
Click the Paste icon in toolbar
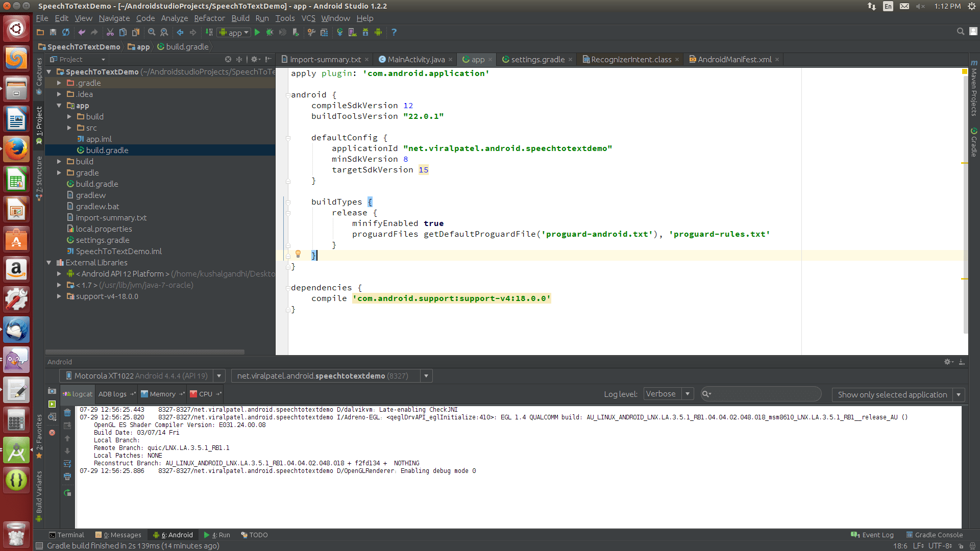click(136, 32)
